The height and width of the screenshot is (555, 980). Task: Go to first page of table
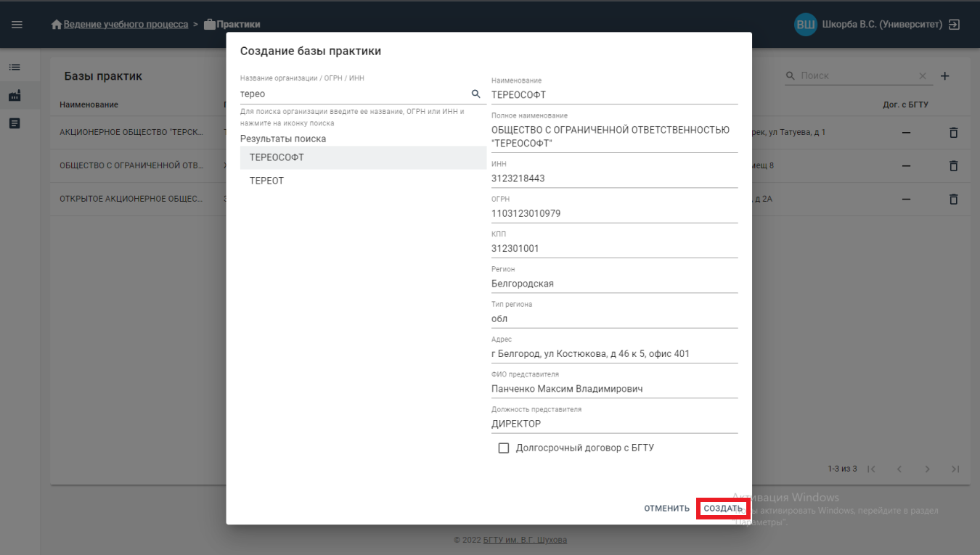point(872,469)
